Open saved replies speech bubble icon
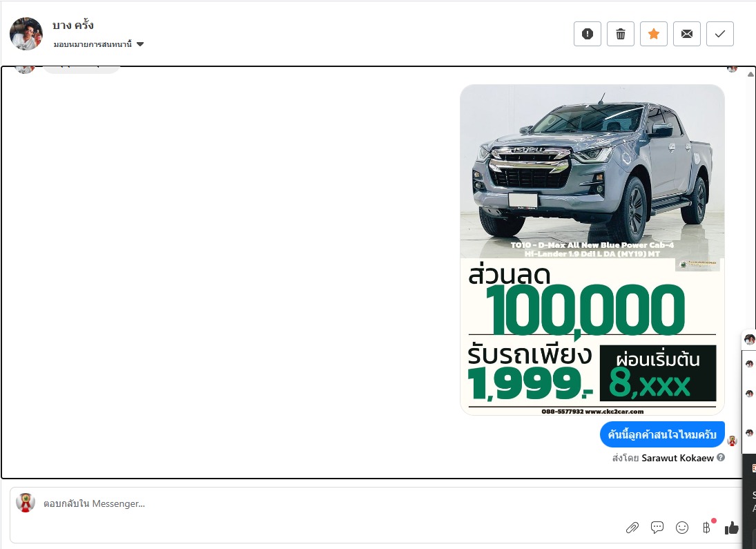The width and height of the screenshot is (756, 549). click(x=657, y=528)
